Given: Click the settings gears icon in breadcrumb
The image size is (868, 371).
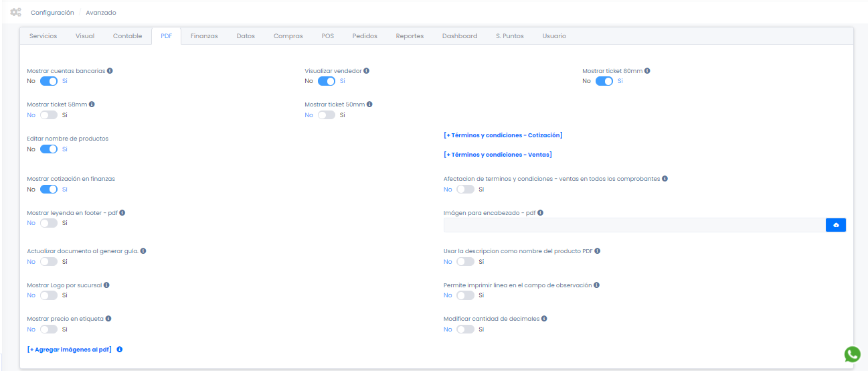Looking at the screenshot, I should click(x=15, y=12).
